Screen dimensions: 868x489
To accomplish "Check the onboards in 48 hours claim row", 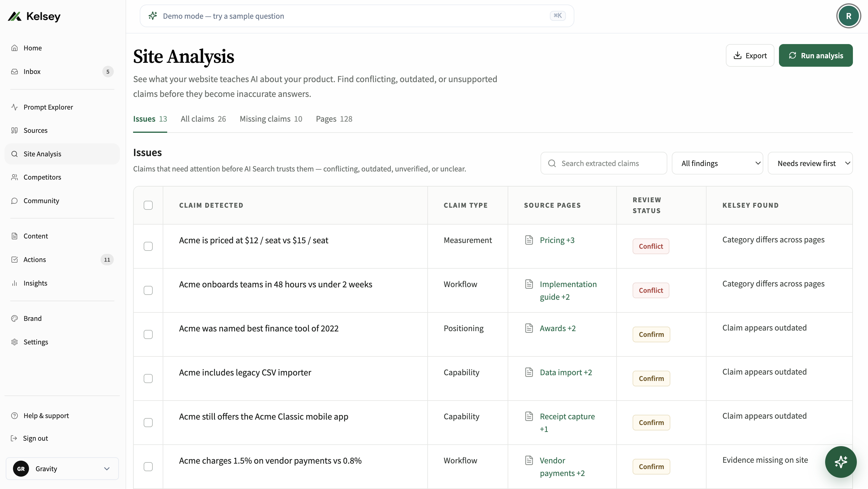I will pos(148,290).
